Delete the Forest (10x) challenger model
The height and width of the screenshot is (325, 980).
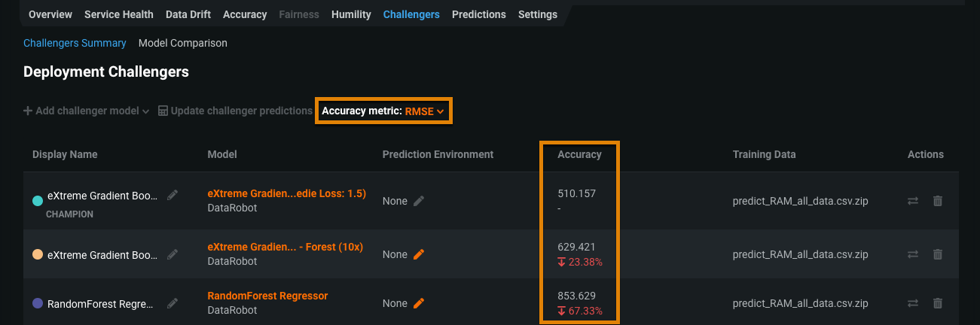tap(938, 254)
